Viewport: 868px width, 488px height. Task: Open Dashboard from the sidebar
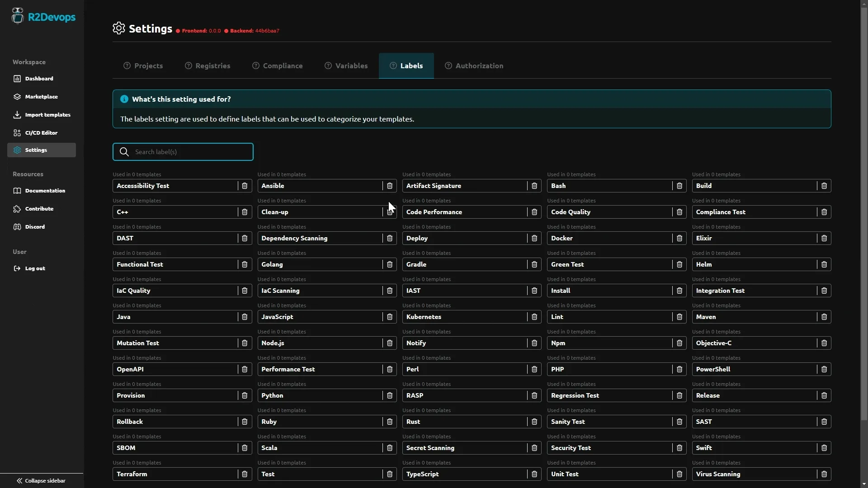pyautogui.click(x=38, y=78)
